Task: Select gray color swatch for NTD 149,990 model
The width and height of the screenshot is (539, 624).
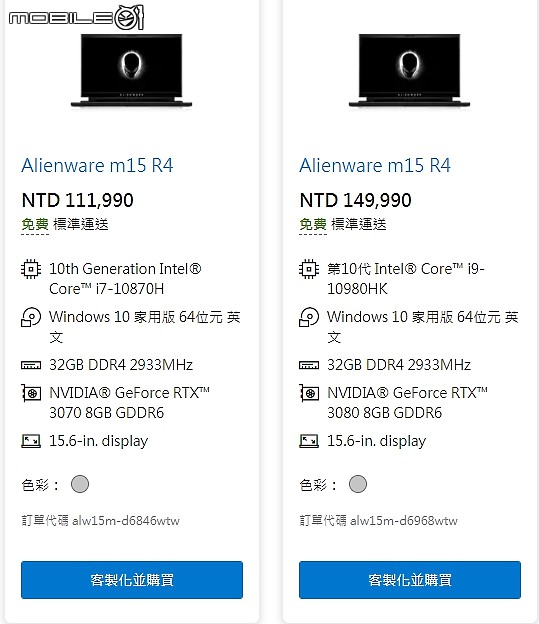Action: (x=357, y=484)
